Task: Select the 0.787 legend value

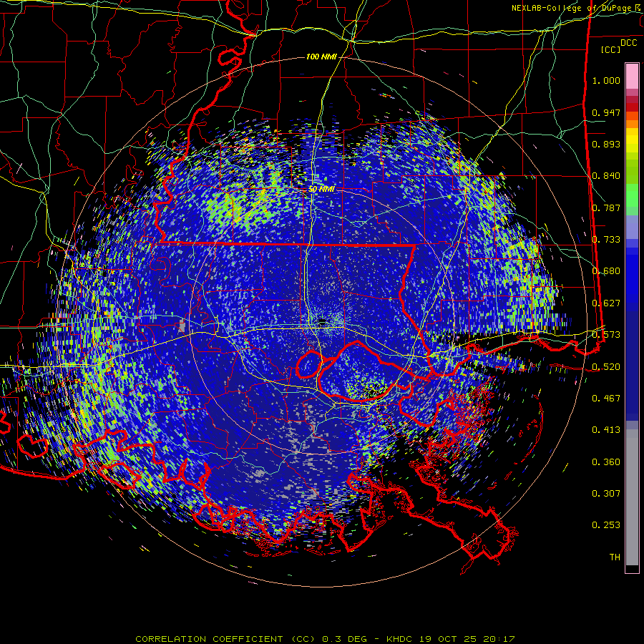Action: (x=606, y=208)
